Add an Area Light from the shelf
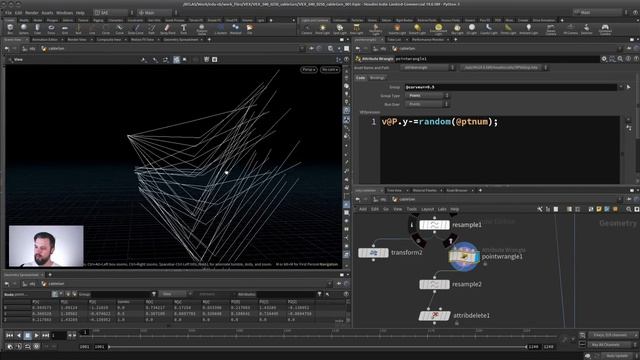 pyautogui.click(x=356, y=29)
